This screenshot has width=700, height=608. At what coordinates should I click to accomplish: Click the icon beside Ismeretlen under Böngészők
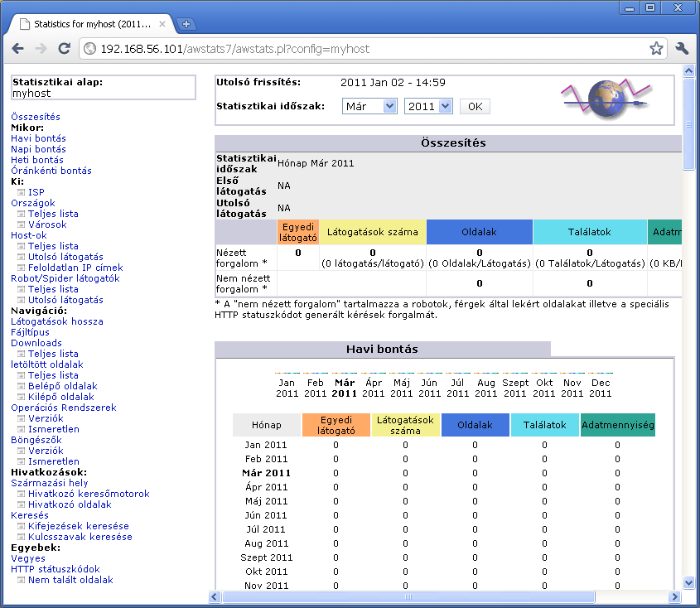point(21,461)
